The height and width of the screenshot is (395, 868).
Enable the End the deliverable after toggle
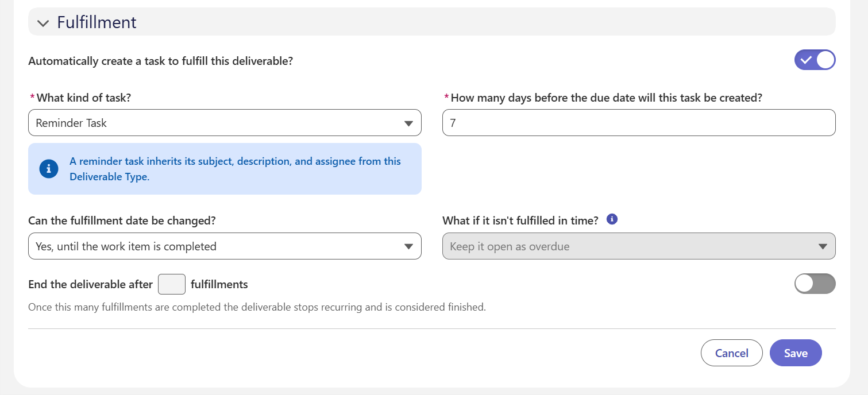(x=815, y=284)
